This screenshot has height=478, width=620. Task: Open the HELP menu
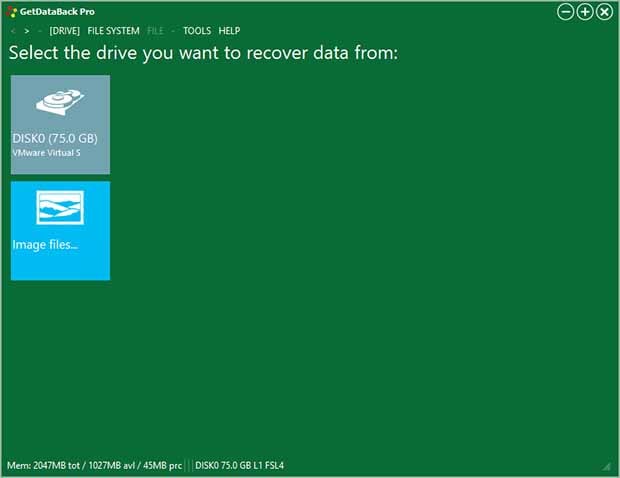point(229,31)
